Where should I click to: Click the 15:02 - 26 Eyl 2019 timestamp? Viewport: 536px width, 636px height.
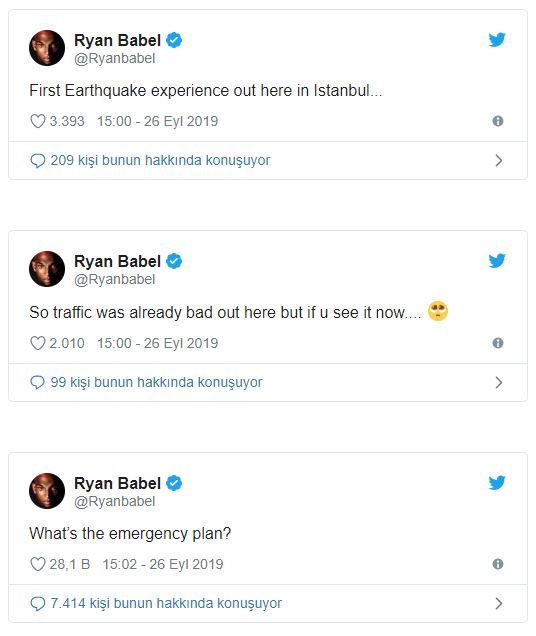click(x=163, y=564)
